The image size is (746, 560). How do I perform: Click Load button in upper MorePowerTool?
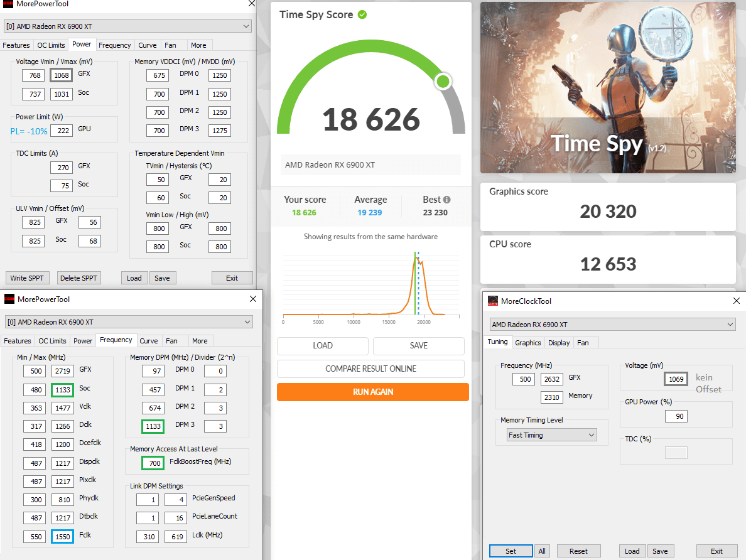134,278
